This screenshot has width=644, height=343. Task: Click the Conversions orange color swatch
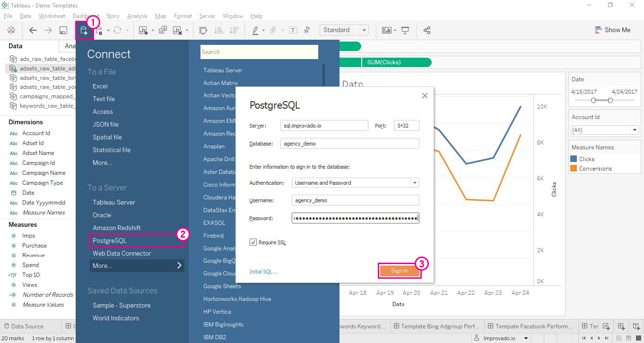(x=574, y=168)
